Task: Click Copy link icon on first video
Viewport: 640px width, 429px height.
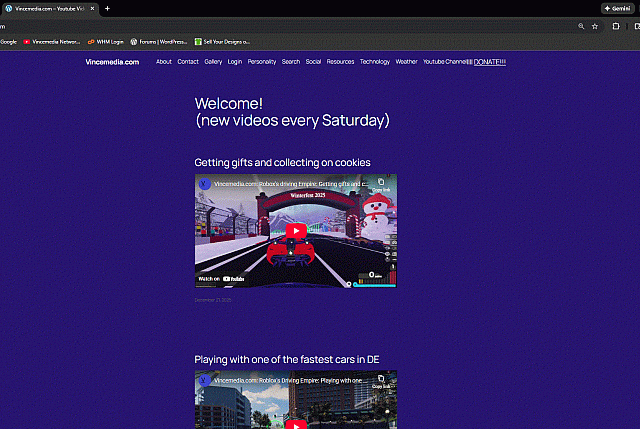Action: click(381, 183)
